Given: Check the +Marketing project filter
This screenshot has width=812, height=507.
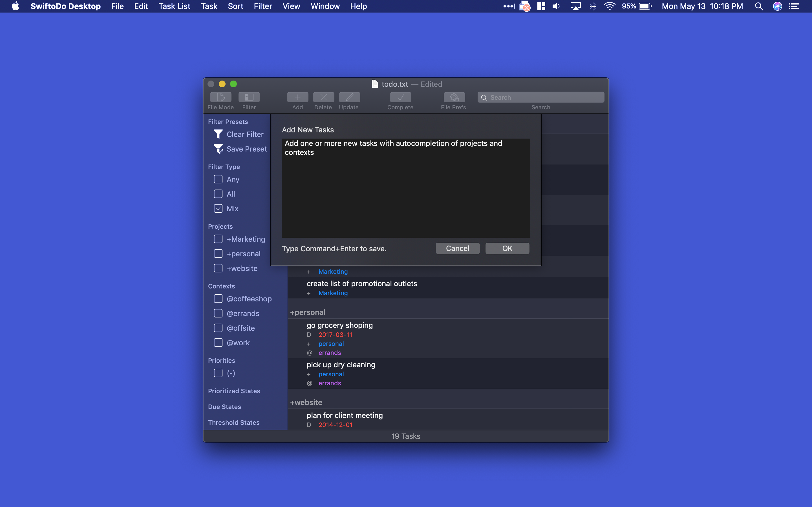Looking at the screenshot, I should (218, 239).
